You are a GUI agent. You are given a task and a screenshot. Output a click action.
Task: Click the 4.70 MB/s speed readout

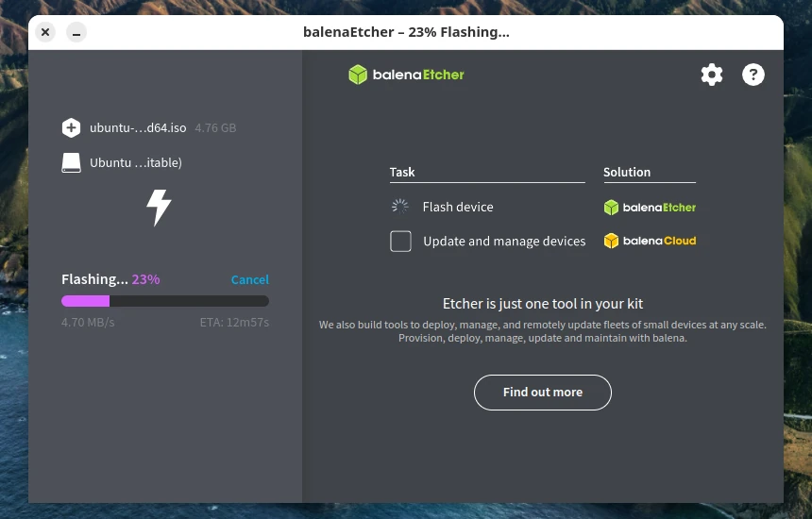88,323
